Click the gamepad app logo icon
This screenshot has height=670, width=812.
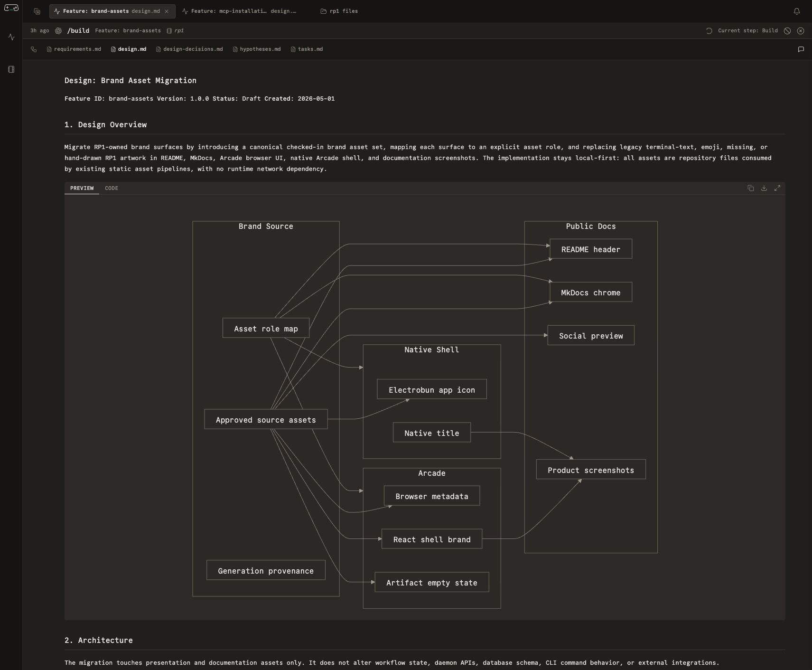[11, 8]
